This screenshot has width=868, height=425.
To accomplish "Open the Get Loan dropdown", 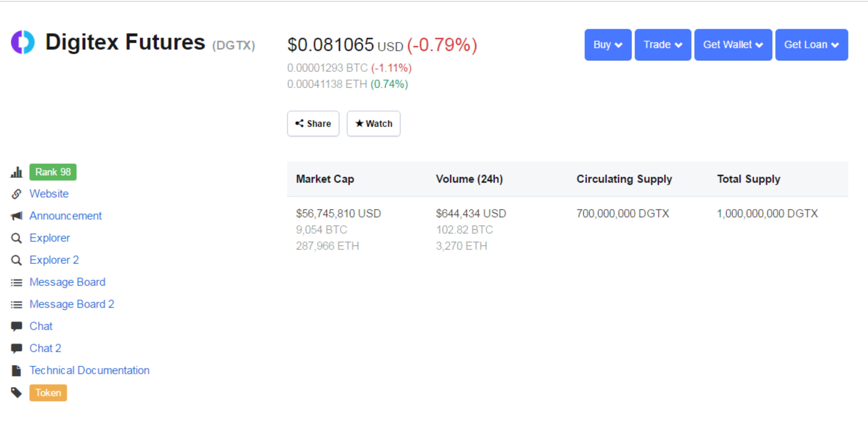I will pos(811,45).
